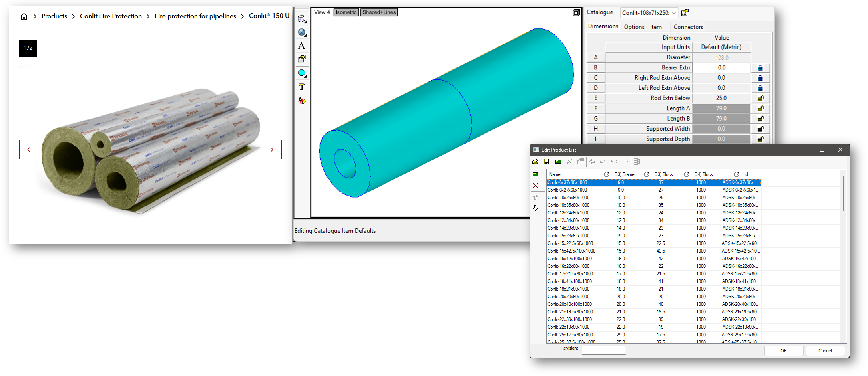The image size is (868, 376).
Task: Open Fire protection for pipelines breadcrumb link
Action: [195, 16]
